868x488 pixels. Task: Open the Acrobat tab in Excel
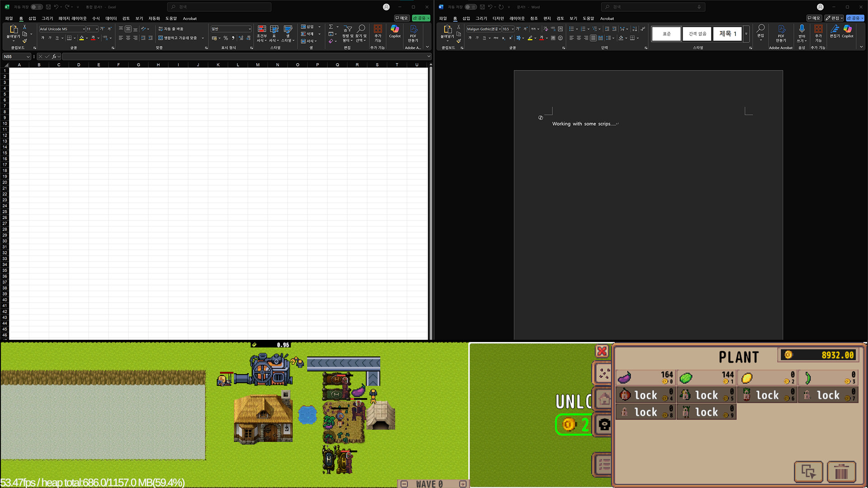189,19
